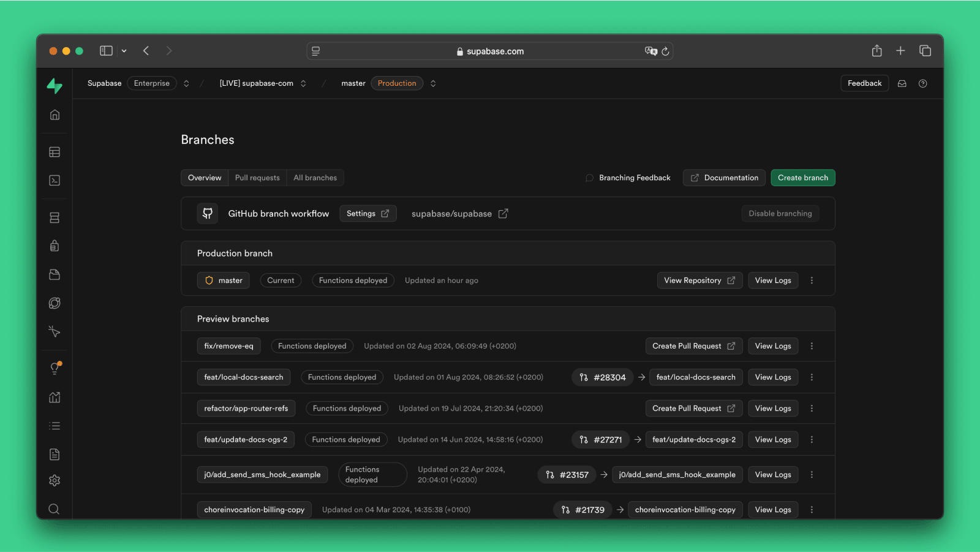
Task: Open the organization switcher chevrons
Action: pos(186,83)
